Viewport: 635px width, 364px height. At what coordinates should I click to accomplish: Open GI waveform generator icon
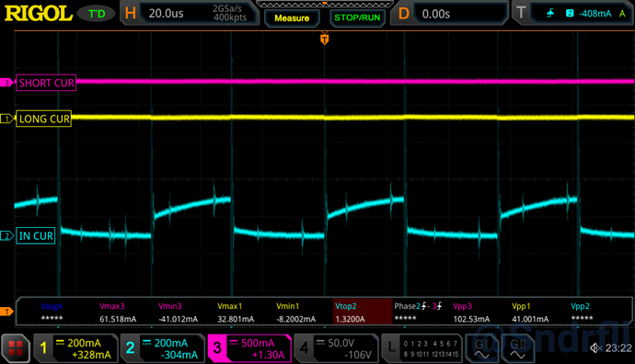481,348
